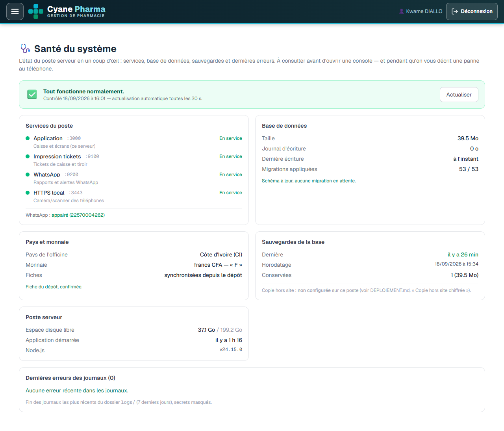
Task: Click the Kwame DIALLO user name
Action: coord(424,11)
